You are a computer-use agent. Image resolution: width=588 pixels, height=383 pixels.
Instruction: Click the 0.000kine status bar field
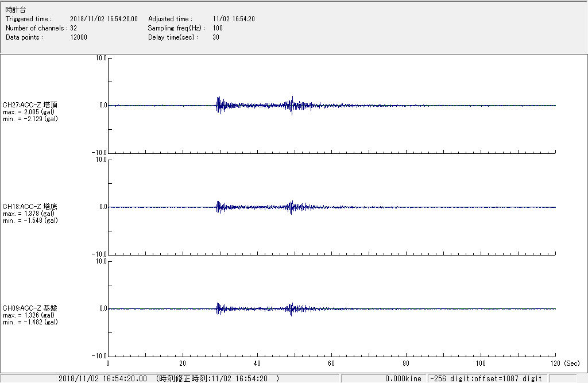tap(404, 378)
